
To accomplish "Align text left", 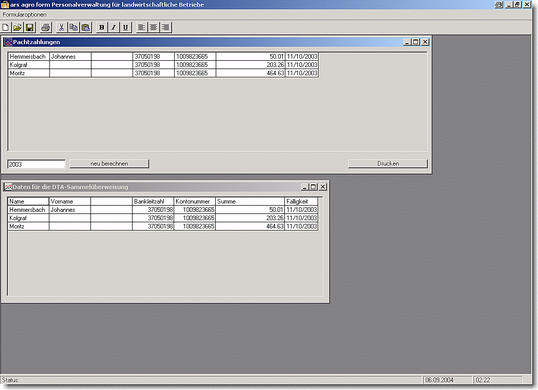I will coord(141,27).
